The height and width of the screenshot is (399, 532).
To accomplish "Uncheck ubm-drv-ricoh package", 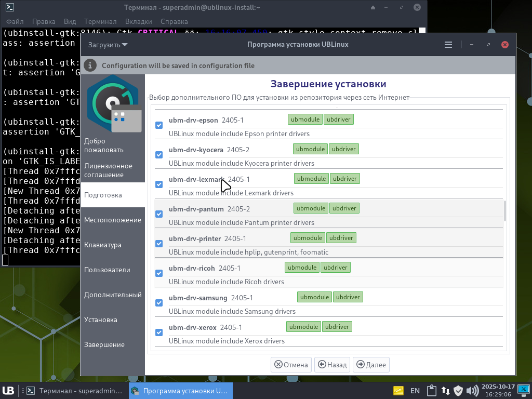I will tap(159, 273).
